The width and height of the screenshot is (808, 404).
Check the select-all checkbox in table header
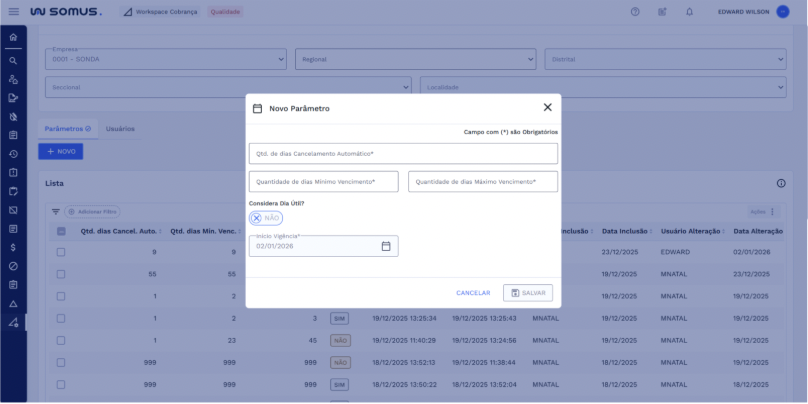(x=61, y=232)
